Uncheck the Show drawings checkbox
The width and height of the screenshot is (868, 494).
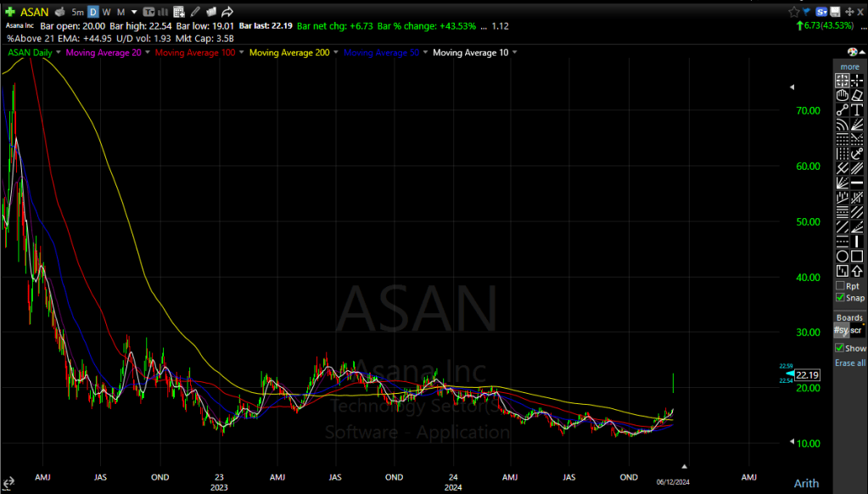(x=840, y=348)
